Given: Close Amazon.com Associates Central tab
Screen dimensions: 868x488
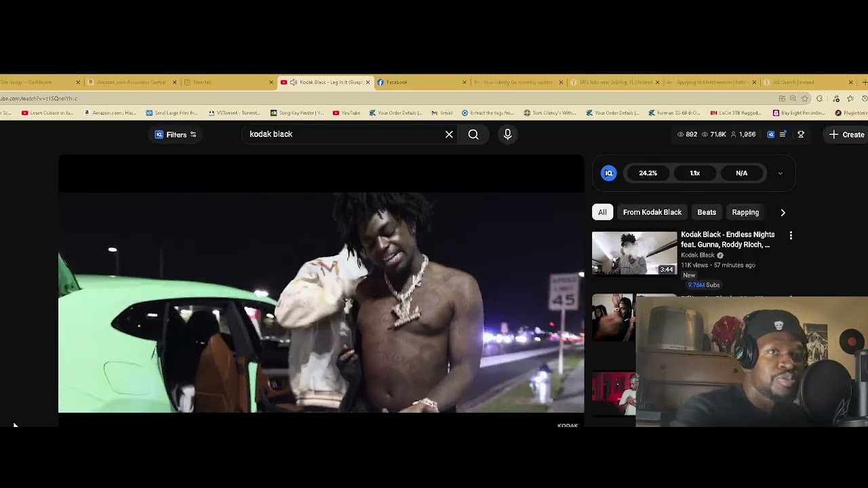Looking at the screenshot, I should pyautogui.click(x=175, y=82).
